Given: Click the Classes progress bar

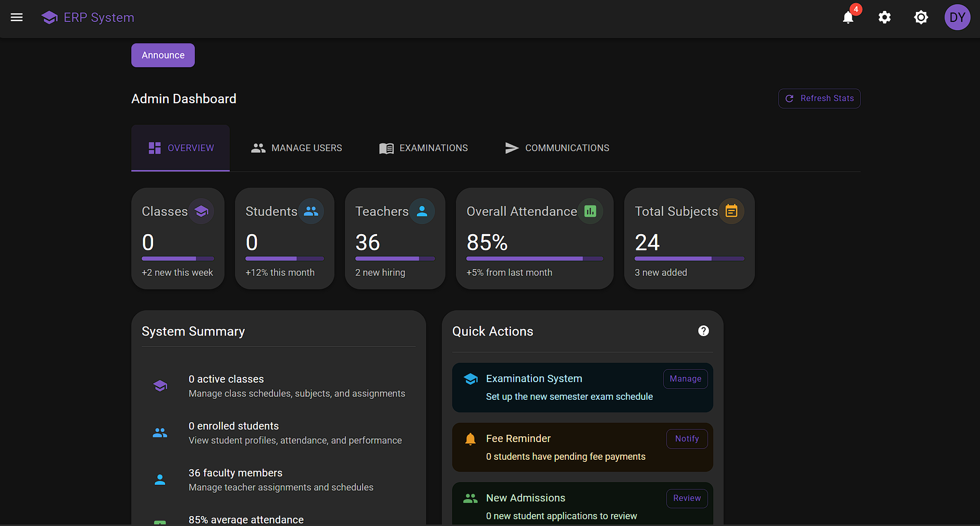Looking at the screenshot, I should (x=178, y=259).
